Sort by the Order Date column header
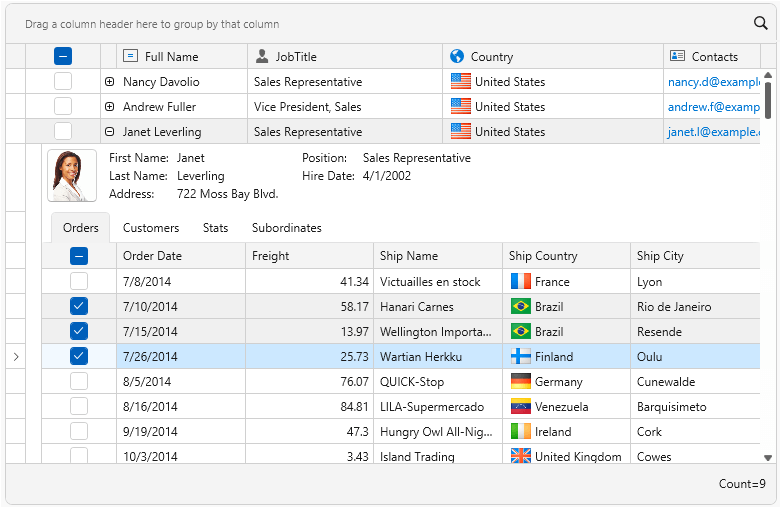The width and height of the screenshot is (780, 508). pyautogui.click(x=181, y=256)
